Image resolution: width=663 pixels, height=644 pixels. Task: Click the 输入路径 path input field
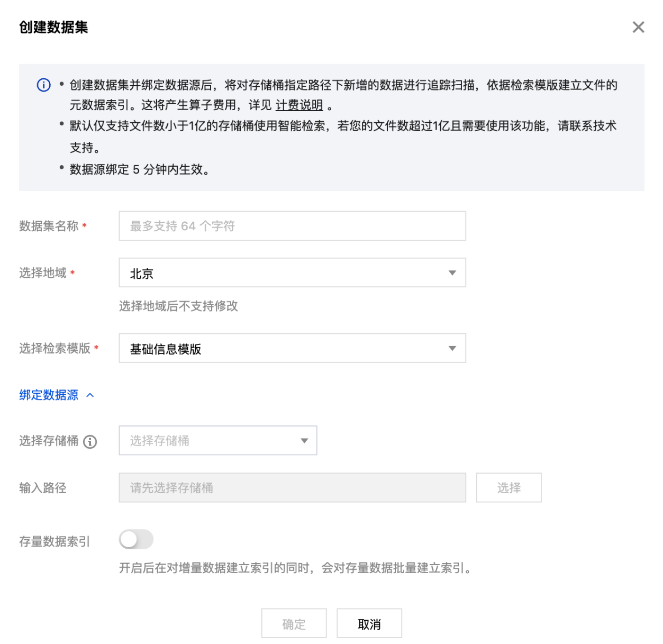pos(292,487)
